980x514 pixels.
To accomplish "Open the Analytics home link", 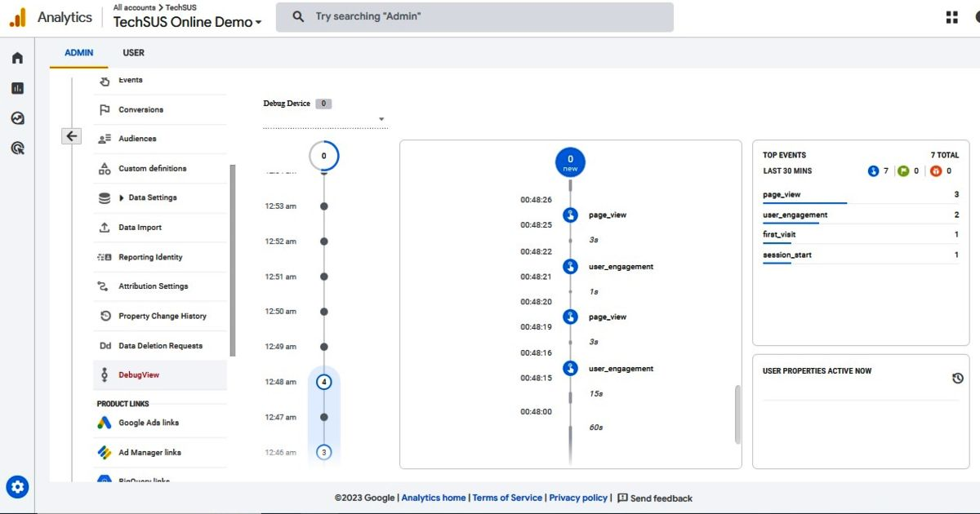I will coord(434,498).
